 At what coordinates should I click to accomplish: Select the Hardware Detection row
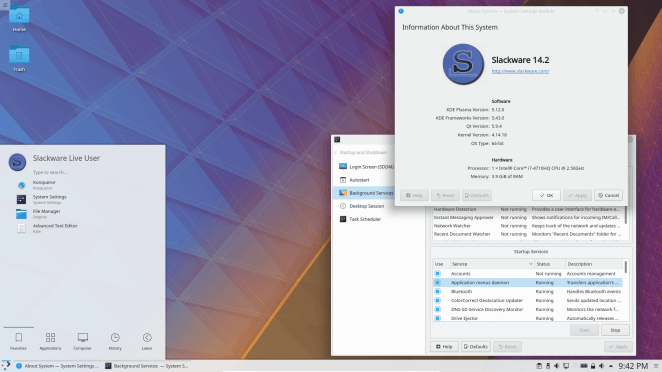[x=527, y=209]
